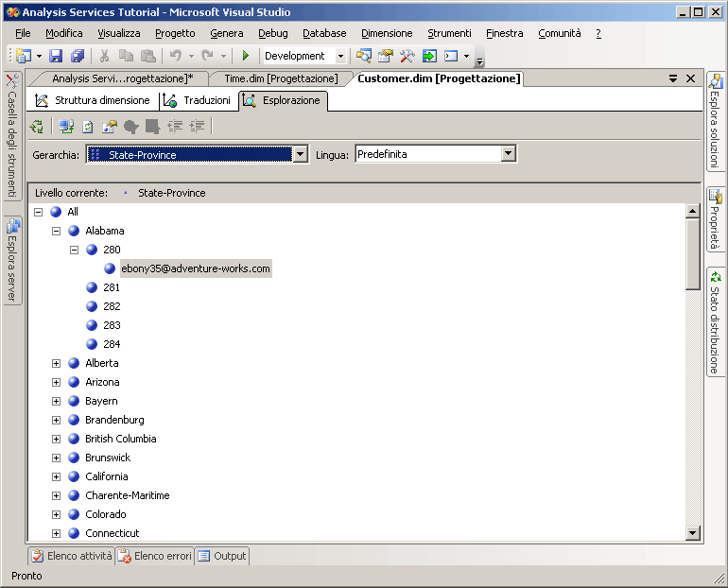
Task: Open the Strumenti menu
Action: [449, 33]
